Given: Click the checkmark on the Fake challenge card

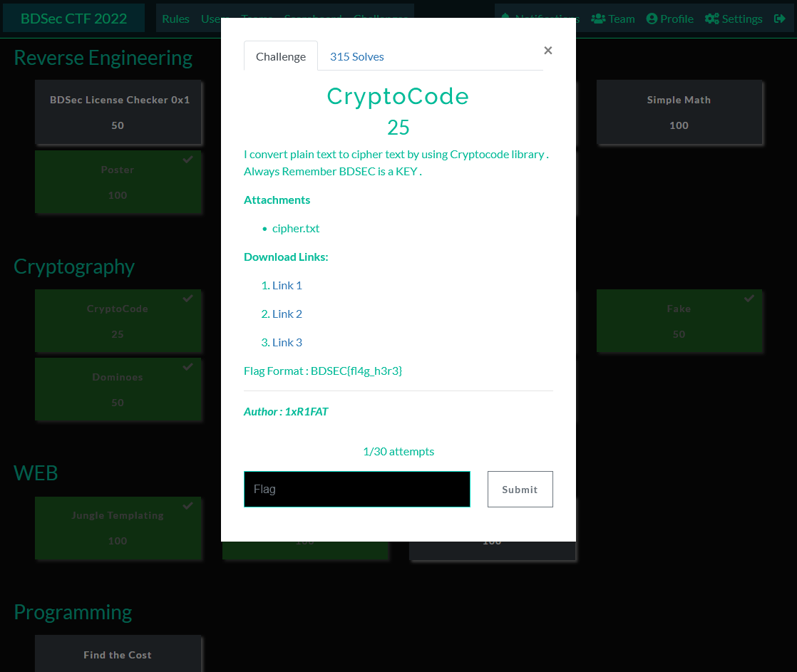Looking at the screenshot, I should [749, 299].
